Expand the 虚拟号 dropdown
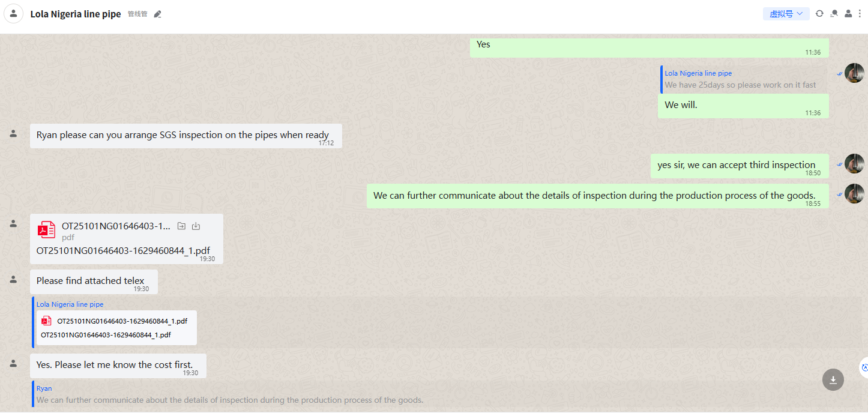The height and width of the screenshot is (413, 868). point(786,14)
